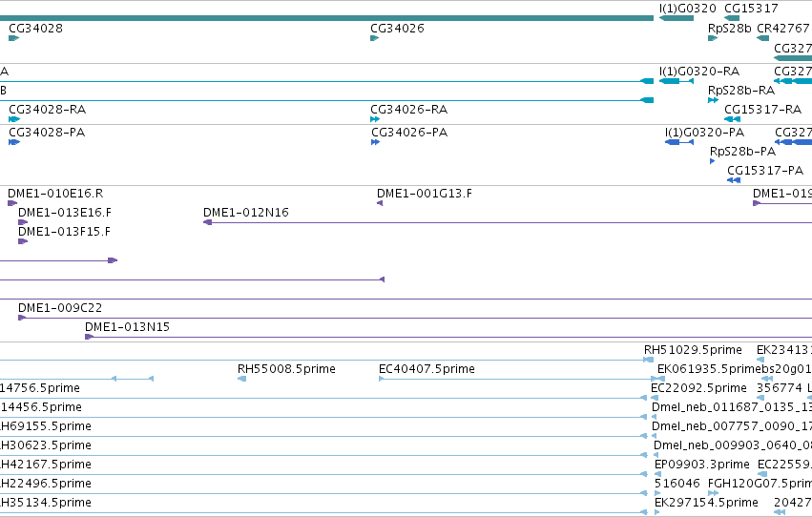Select the DME1-013N15 BAC clone
812x517 pixels.
tap(128, 327)
